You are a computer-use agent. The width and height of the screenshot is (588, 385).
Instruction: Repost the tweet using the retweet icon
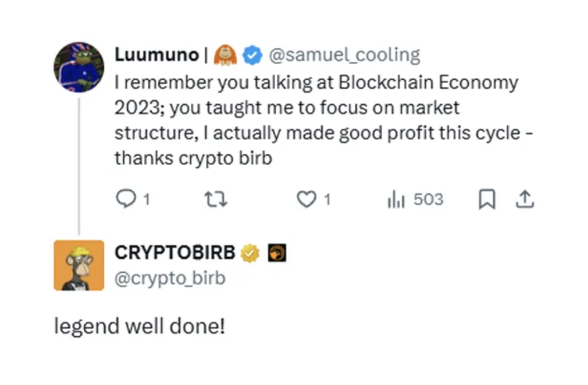[x=215, y=199]
